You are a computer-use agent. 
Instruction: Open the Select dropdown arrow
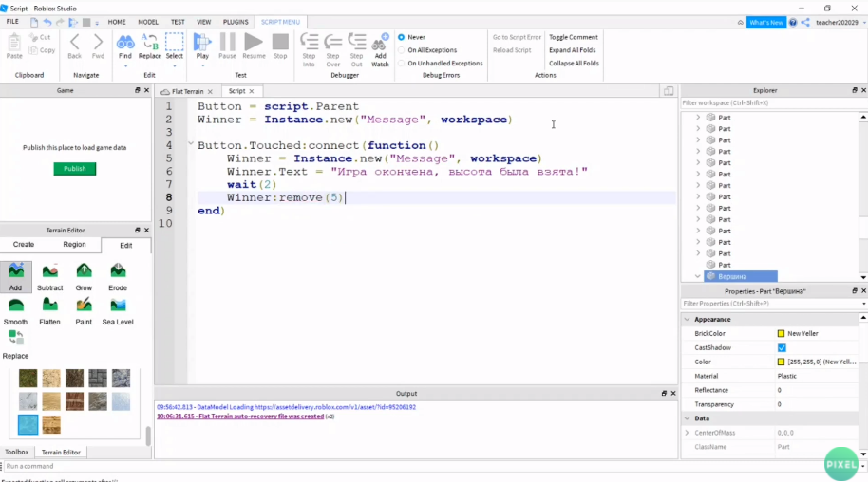175,66
